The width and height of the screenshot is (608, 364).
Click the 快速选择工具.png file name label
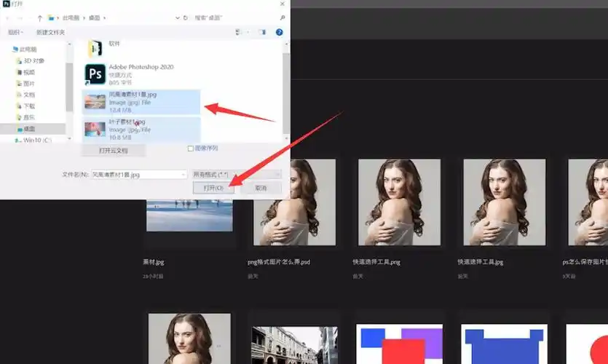coord(376,262)
